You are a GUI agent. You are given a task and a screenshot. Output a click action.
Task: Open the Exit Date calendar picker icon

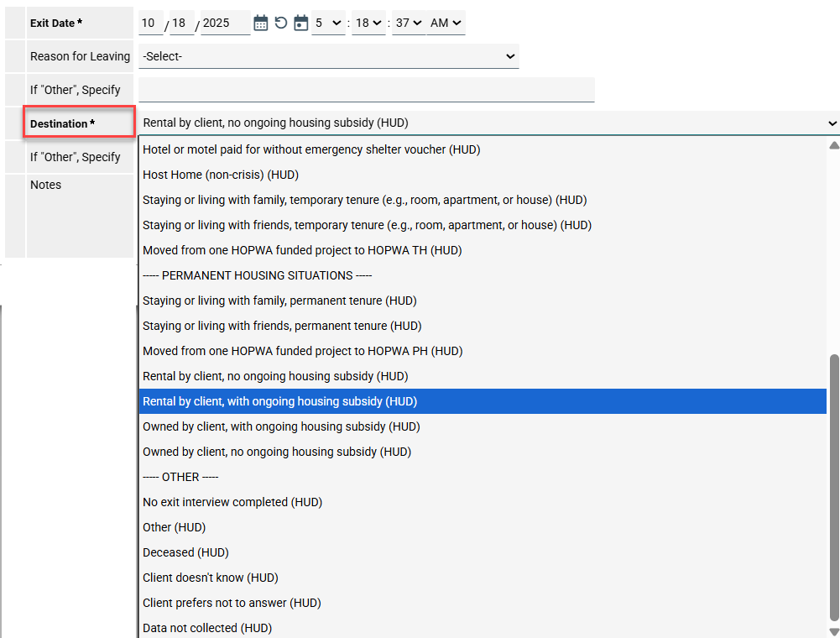pyautogui.click(x=261, y=24)
